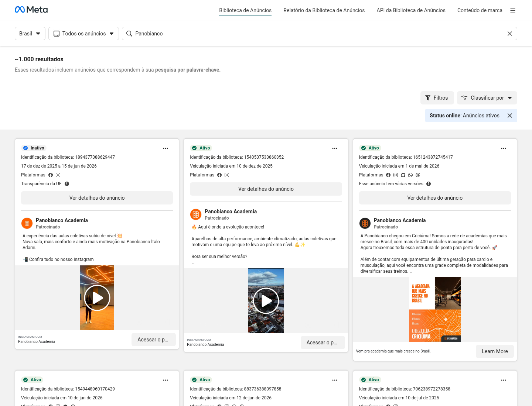Click Ativo badge on ad 706238972278358
The image size is (532, 406).
pyautogui.click(x=370, y=380)
